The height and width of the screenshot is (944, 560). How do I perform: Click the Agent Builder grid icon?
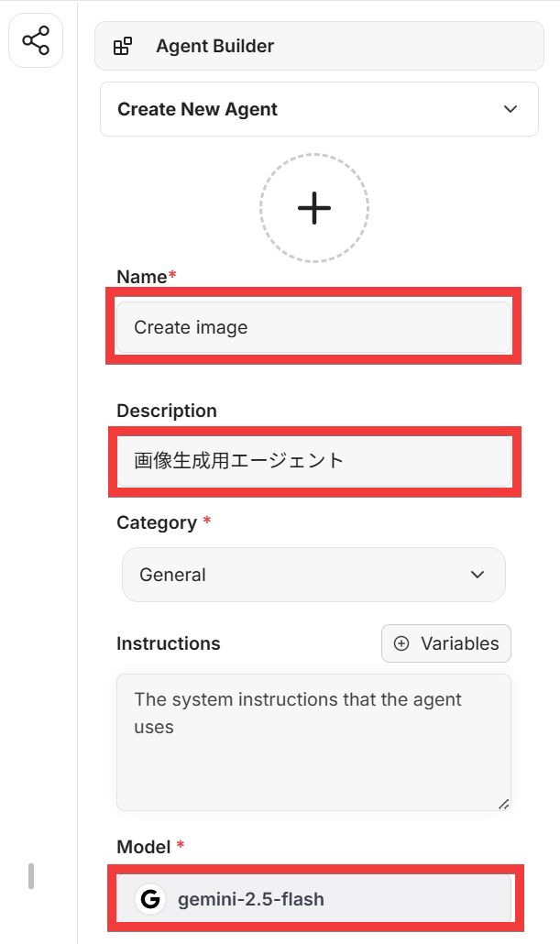[122, 47]
